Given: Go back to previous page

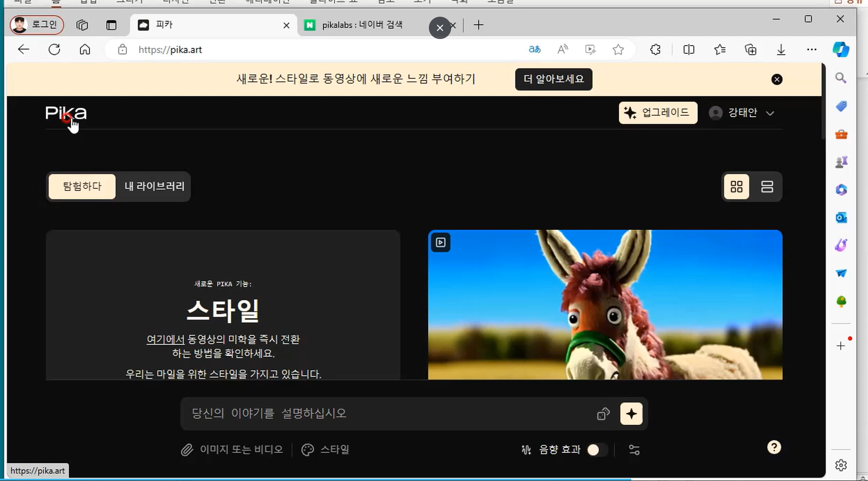Looking at the screenshot, I should pyautogui.click(x=24, y=50).
